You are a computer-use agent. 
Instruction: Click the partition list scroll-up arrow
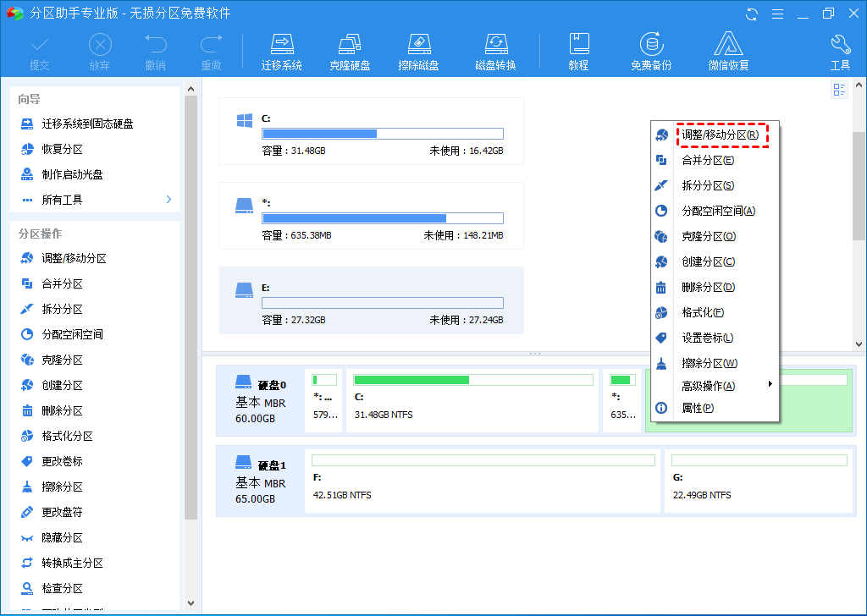tap(859, 85)
